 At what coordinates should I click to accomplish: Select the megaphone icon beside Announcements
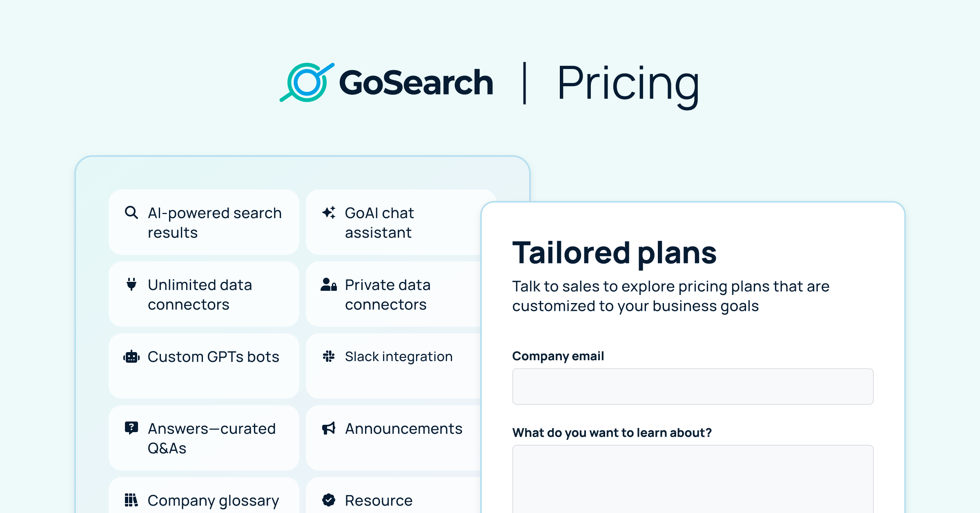(x=329, y=428)
